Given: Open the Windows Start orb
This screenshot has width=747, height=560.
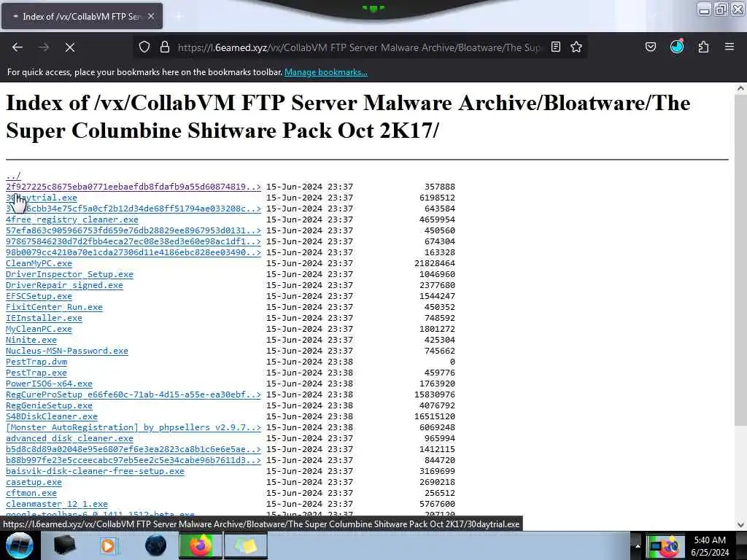Looking at the screenshot, I should click(x=20, y=545).
